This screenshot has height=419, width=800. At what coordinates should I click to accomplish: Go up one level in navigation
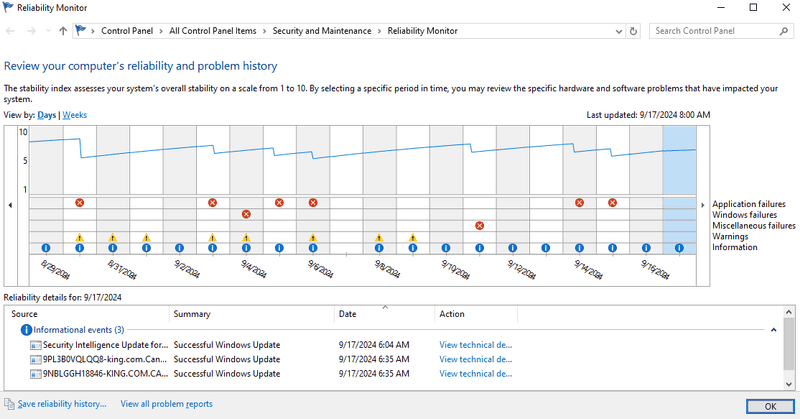[64, 31]
